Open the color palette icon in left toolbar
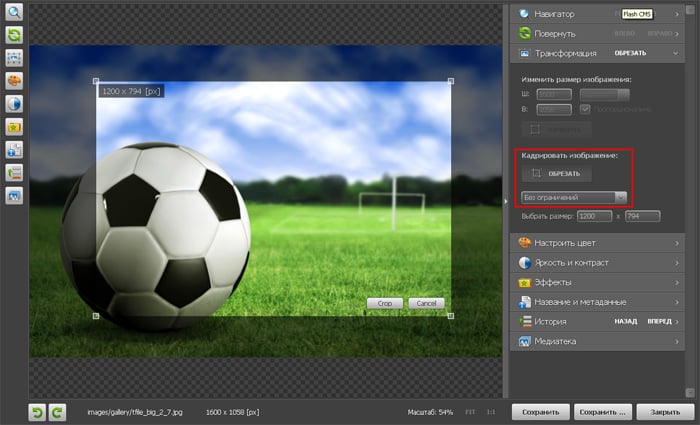Image resolution: width=700 pixels, height=425 pixels. (x=15, y=80)
